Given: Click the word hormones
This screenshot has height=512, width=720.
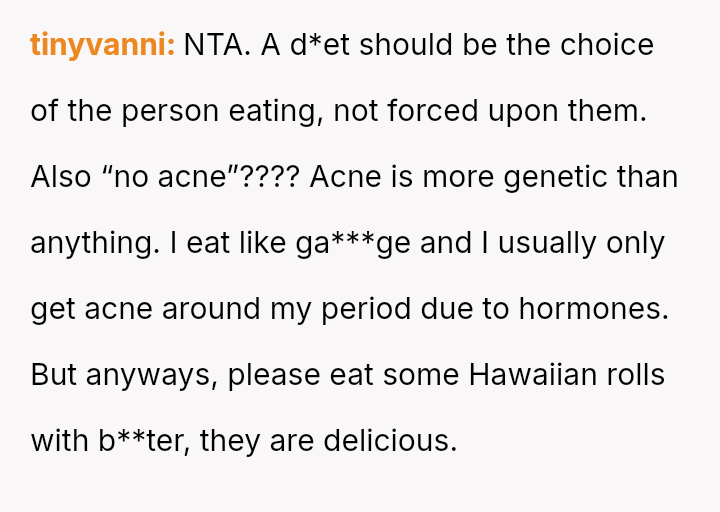Looking at the screenshot, I should pyautogui.click(x=593, y=308).
